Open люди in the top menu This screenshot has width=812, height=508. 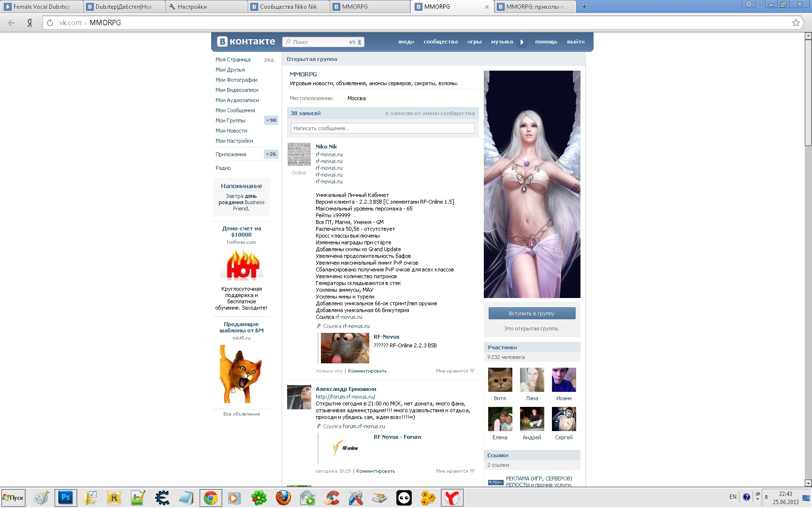406,42
